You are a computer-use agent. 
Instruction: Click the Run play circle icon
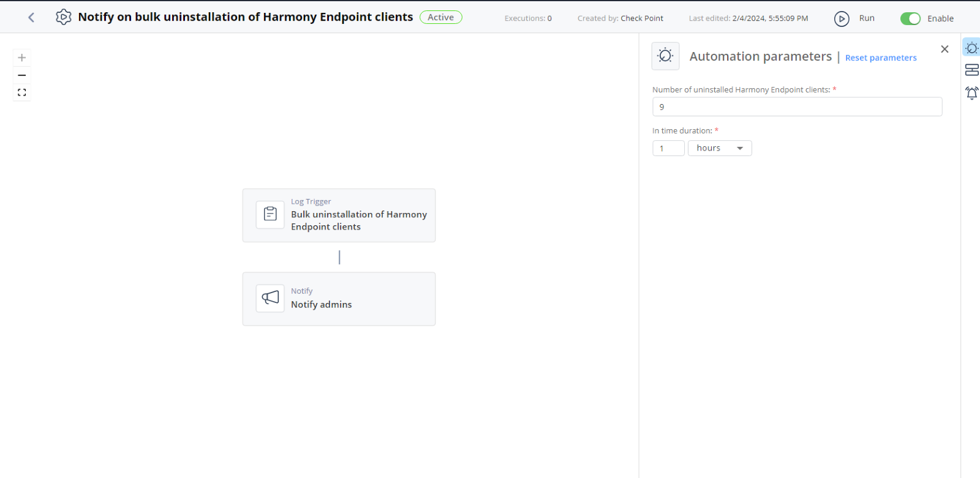pyautogui.click(x=842, y=19)
